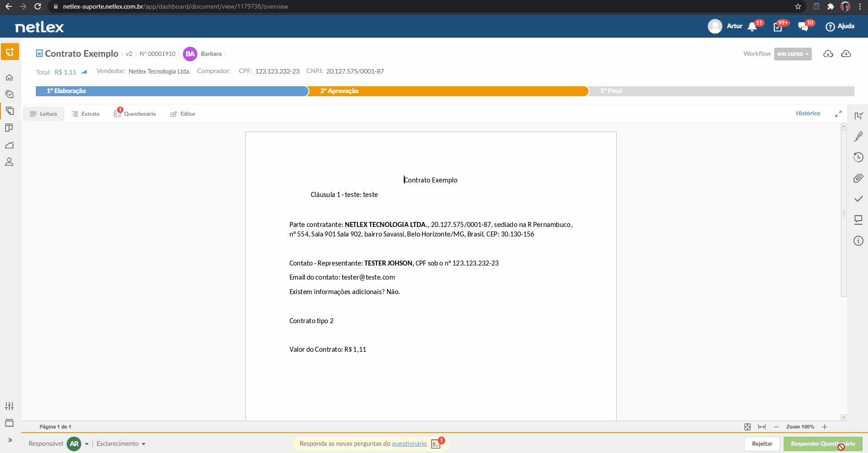Open the user profile icon in sidebar
The height and width of the screenshot is (453, 868).
click(x=9, y=162)
